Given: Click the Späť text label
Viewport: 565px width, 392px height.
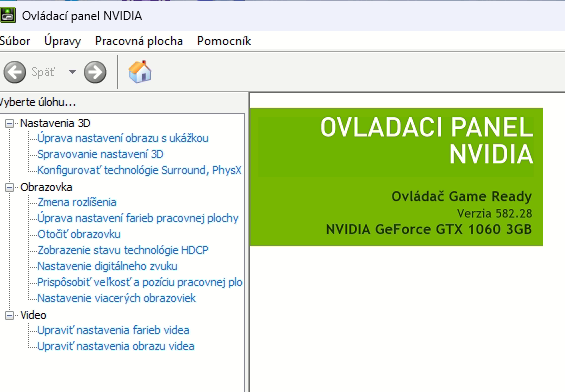Looking at the screenshot, I should click(43, 72).
